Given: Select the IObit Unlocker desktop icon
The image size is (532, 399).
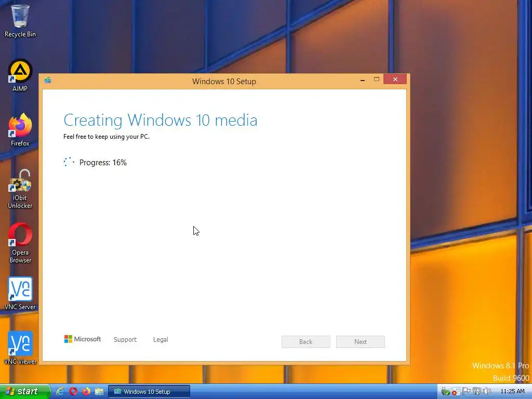Looking at the screenshot, I should click(20, 189).
